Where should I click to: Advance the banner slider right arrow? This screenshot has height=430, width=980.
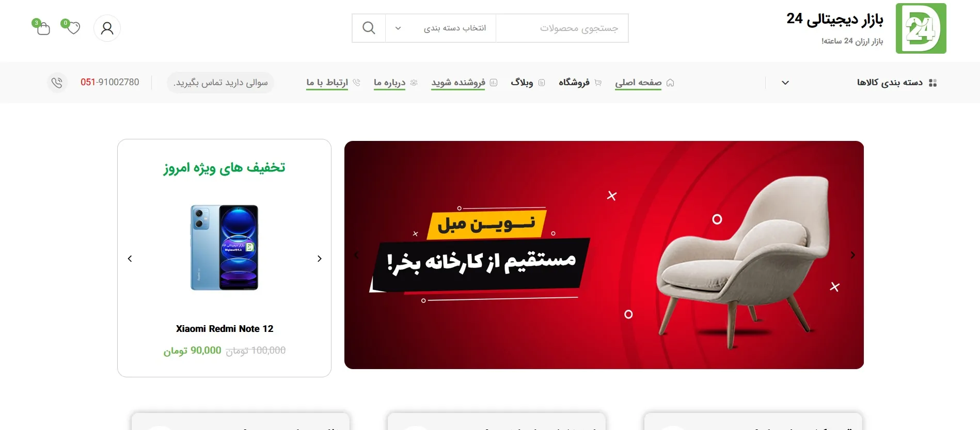coord(853,255)
